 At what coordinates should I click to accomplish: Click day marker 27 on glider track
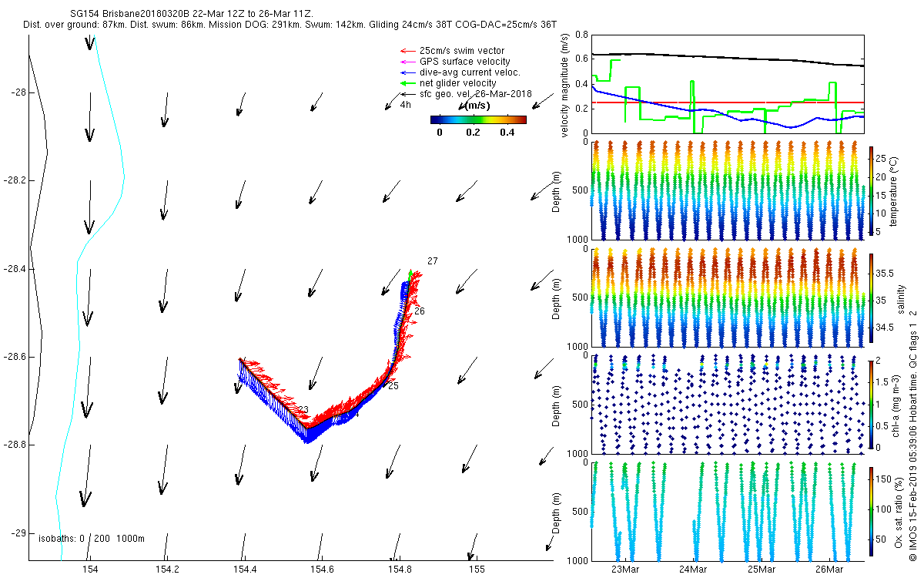coord(433,262)
